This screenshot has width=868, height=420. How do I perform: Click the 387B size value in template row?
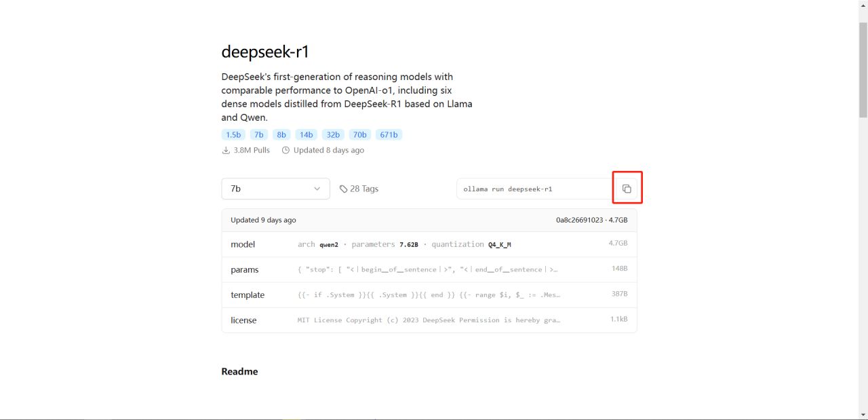tap(619, 294)
